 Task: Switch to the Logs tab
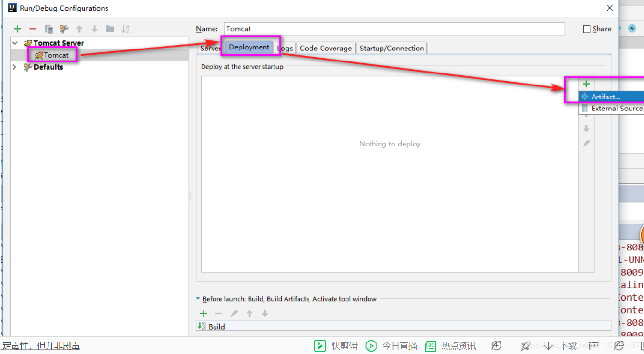(x=285, y=48)
